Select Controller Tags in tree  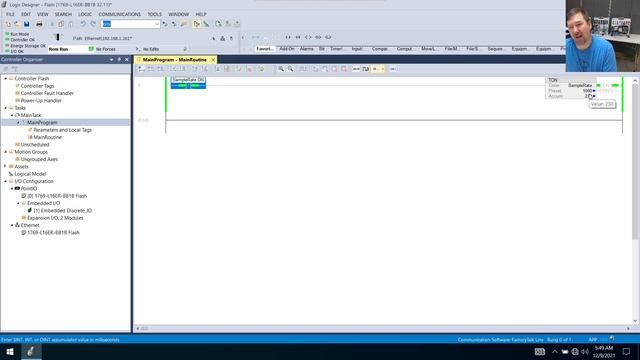pyautogui.click(x=37, y=86)
